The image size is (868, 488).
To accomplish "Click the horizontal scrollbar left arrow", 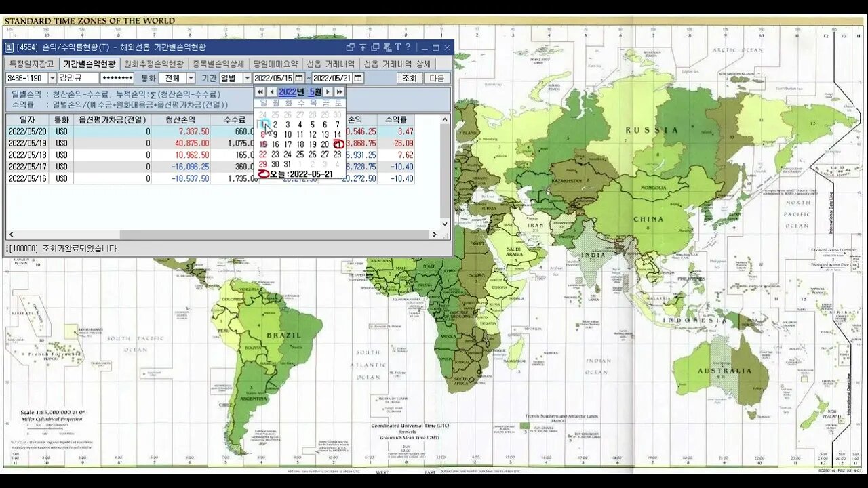I will (10, 235).
